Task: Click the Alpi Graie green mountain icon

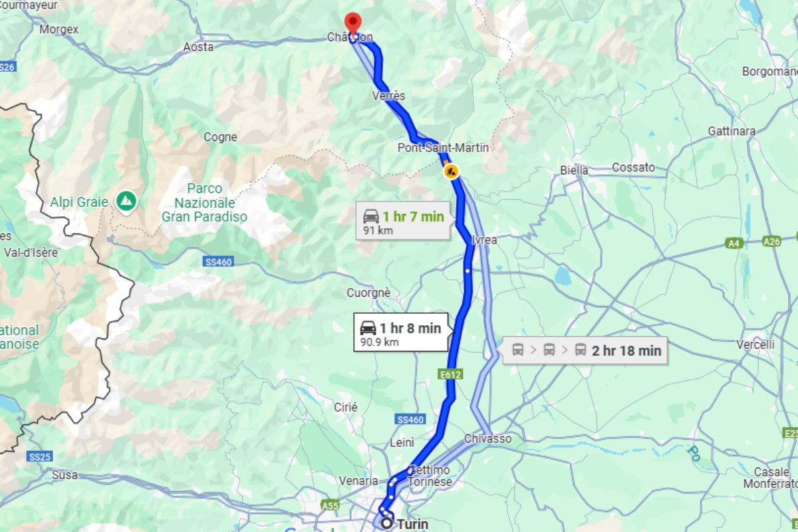Action: tap(126, 199)
